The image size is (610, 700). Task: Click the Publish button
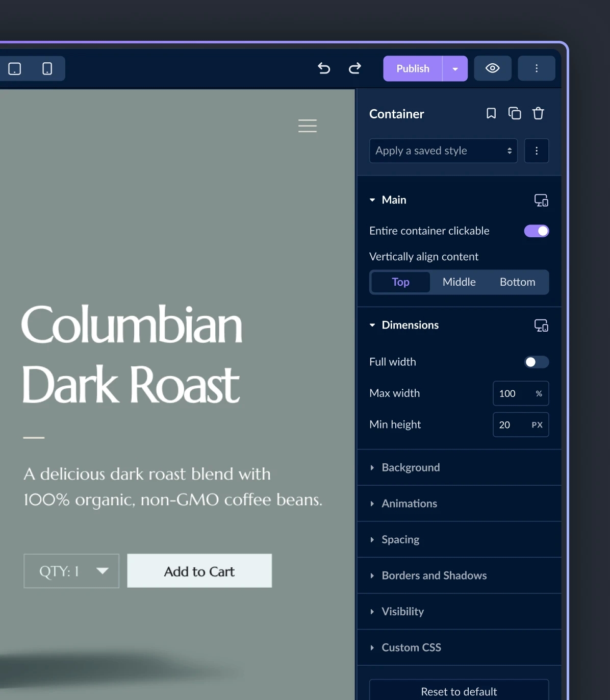click(413, 69)
